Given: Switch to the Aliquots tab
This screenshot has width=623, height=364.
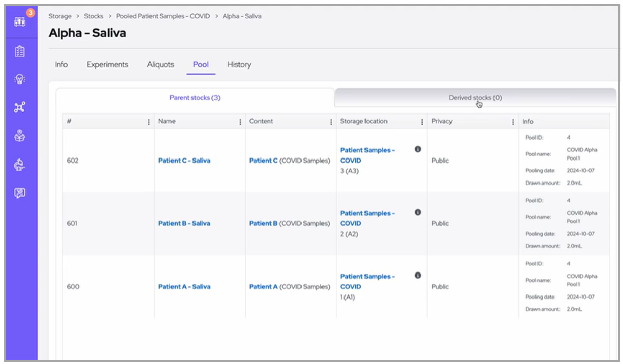Looking at the screenshot, I should 160,65.
